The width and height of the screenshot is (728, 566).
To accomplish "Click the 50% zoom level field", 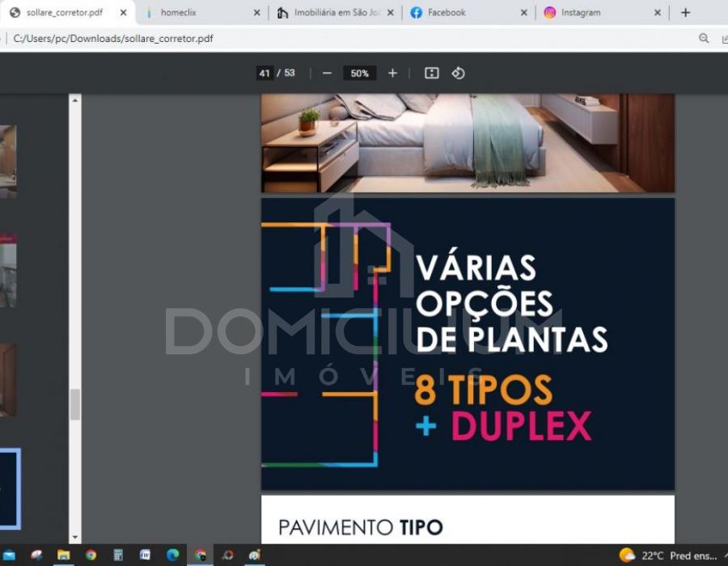I will [360, 73].
